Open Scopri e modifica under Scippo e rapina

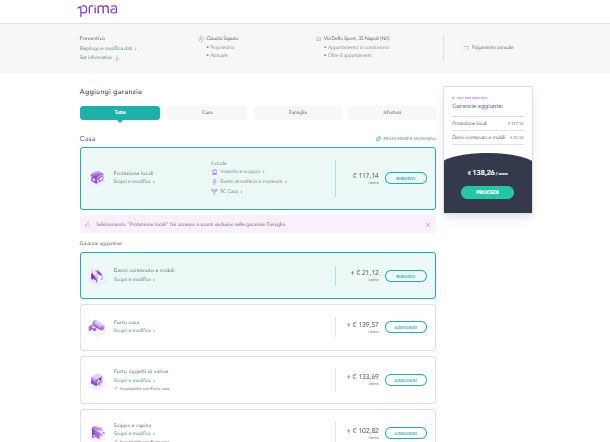pos(134,433)
